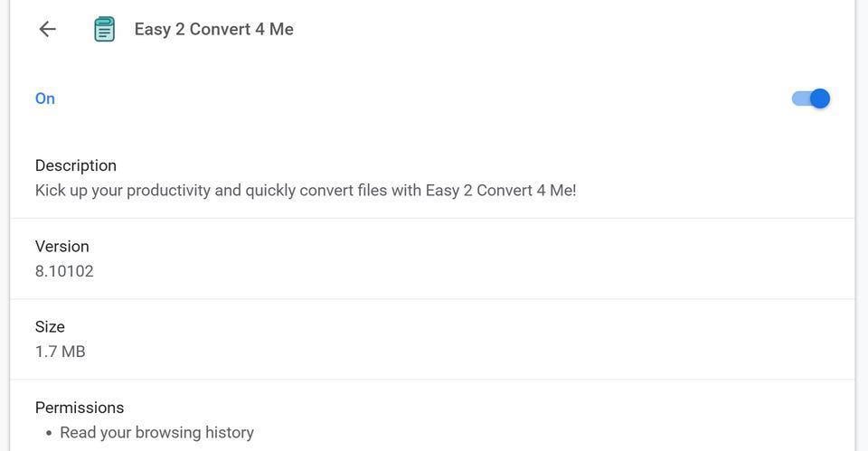
Task: Select the Size heading
Action: point(50,326)
